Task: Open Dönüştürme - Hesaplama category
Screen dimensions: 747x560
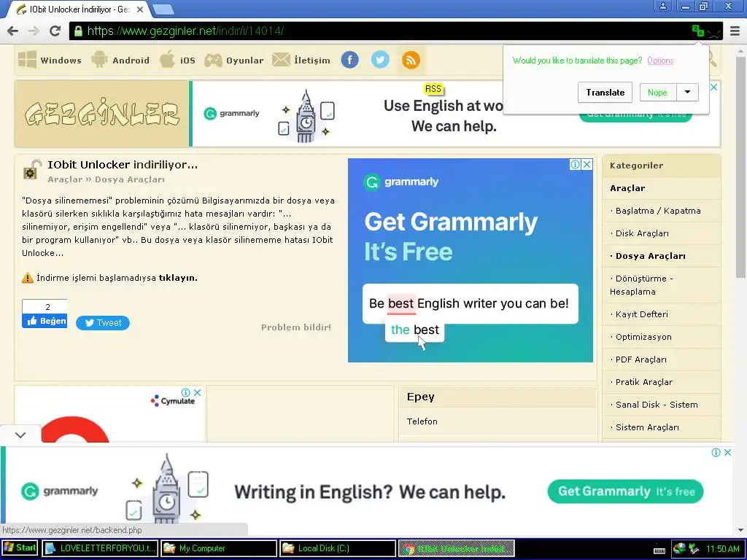Action: point(641,285)
